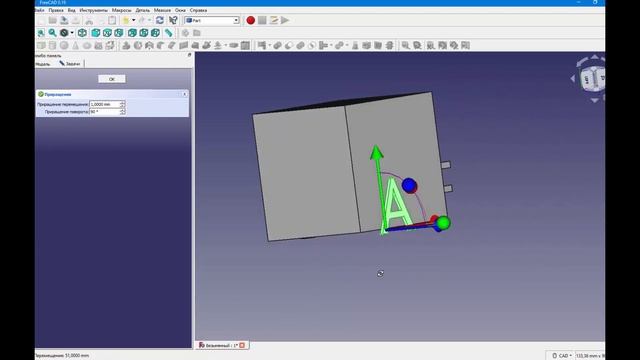
Task: Increase the translation increment spinner
Action: click(x=123, y=103)
